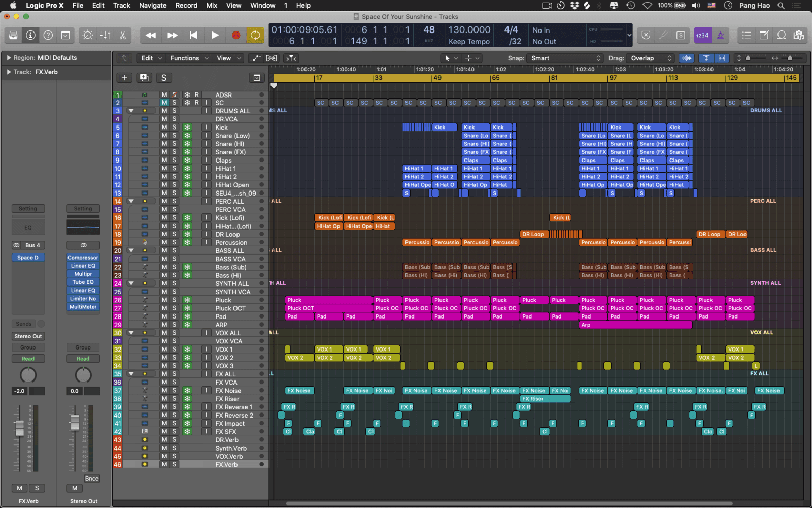Image resolution: width=812 pixels, height=508 pixels.
Task: Toggle the Inspector info button
Action: pos(31,35)
